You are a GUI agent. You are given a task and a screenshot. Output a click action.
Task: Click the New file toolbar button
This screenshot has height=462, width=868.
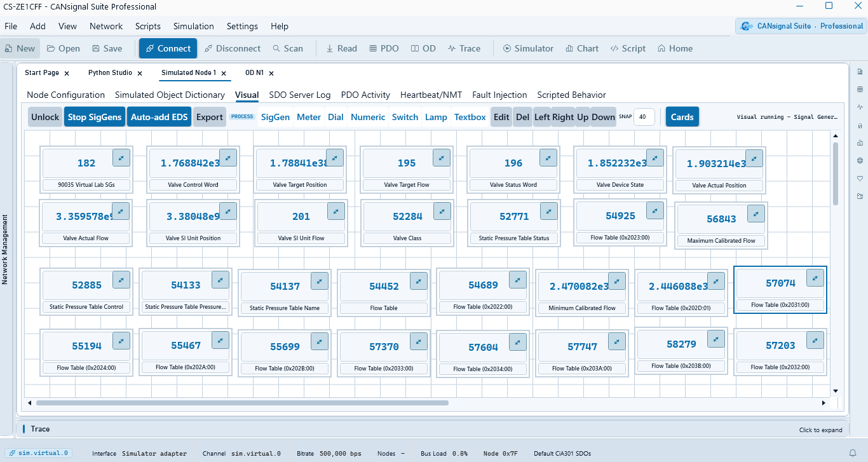click(20, 48)
